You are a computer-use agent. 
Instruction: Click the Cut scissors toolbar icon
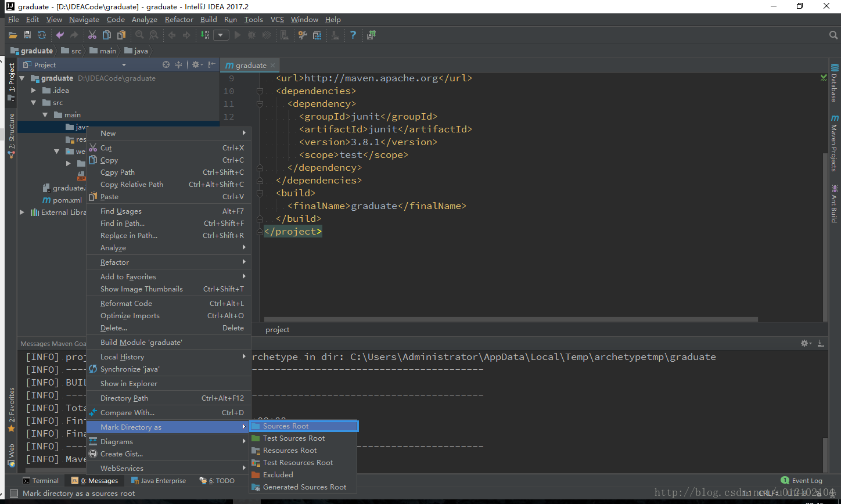point(92,35)
